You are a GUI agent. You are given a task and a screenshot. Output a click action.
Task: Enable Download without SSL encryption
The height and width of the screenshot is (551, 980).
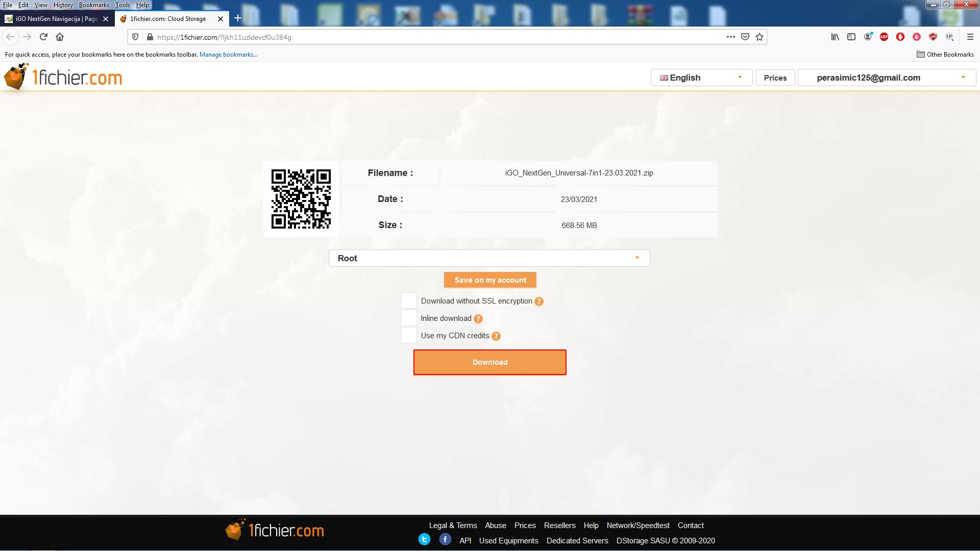[409, 301]
